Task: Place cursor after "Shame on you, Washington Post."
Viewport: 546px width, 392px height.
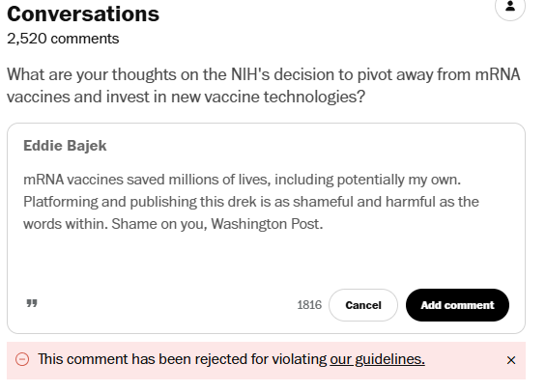Action: pos(324,224)
